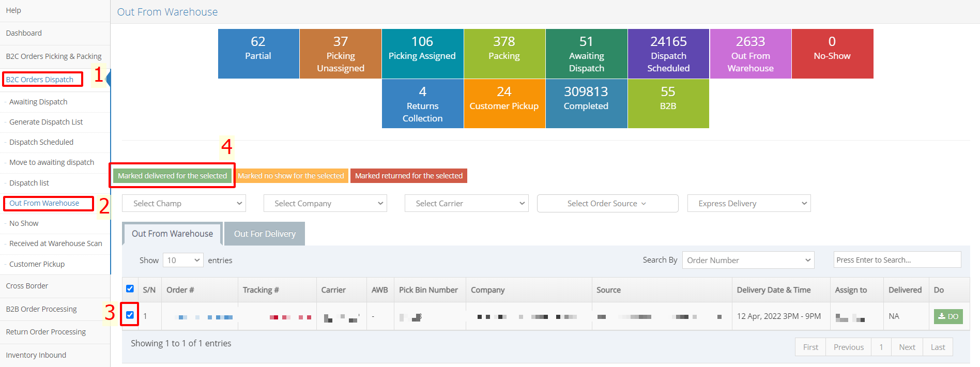Screen dimensions: 980x367
Task: Click the Returns Collection tile
Action: tap(422, 103)
